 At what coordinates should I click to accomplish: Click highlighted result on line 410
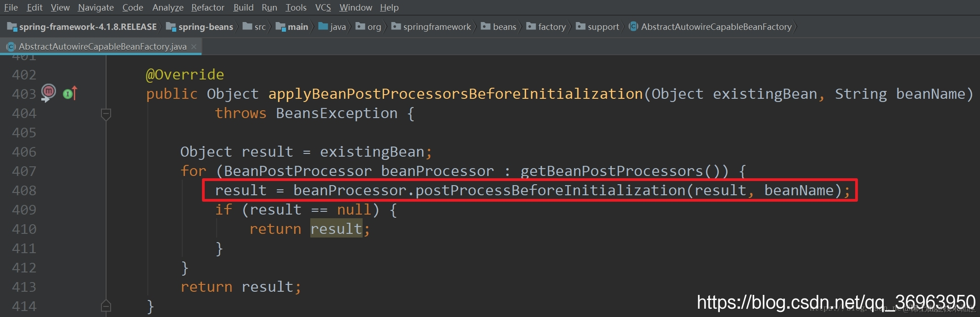(336, 229)
